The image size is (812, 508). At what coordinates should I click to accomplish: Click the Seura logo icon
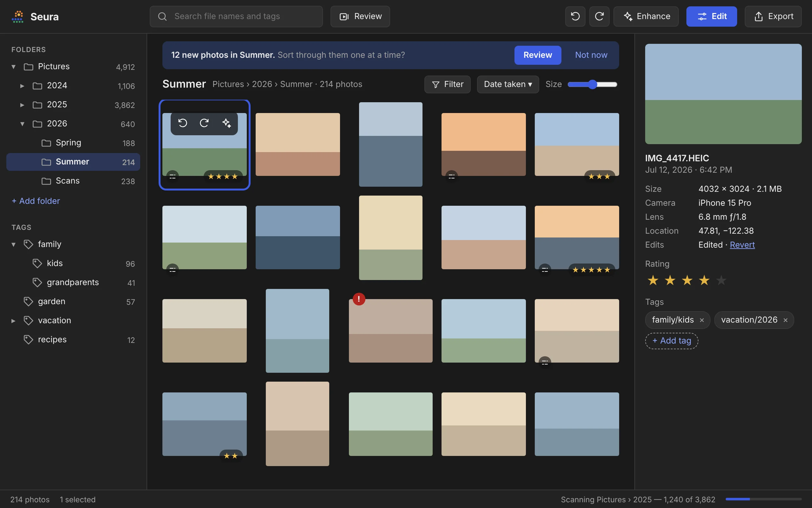[17, 17]
